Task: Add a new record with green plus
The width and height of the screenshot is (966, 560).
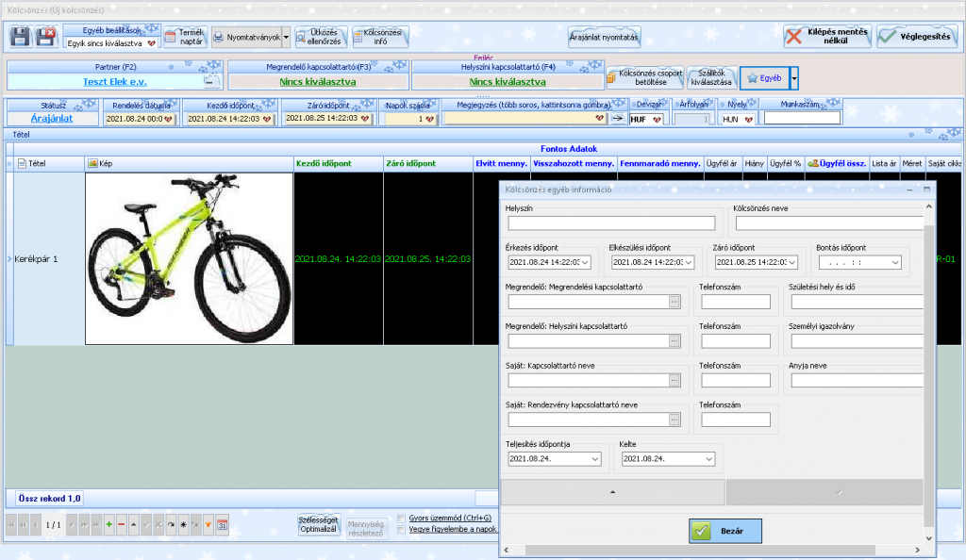Action: click(109, 525)
